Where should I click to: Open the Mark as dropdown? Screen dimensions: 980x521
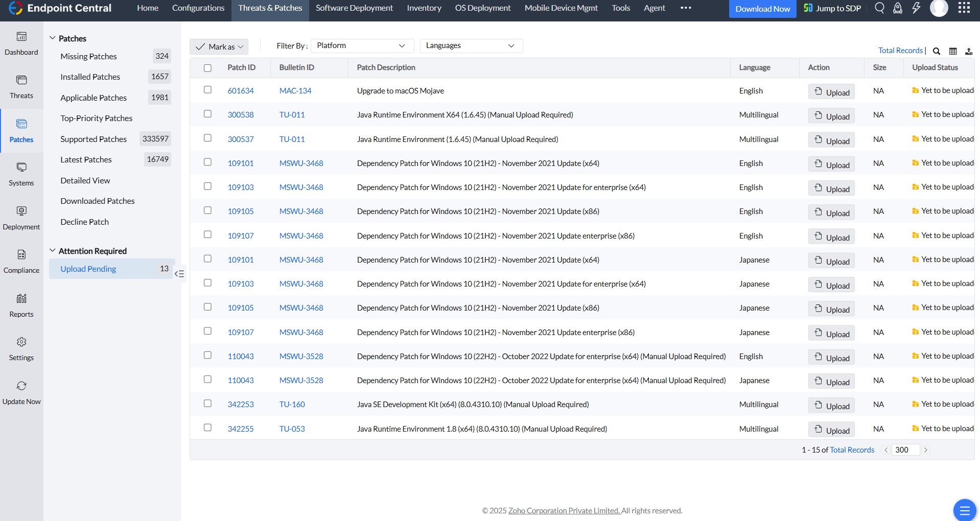(219, 47)
